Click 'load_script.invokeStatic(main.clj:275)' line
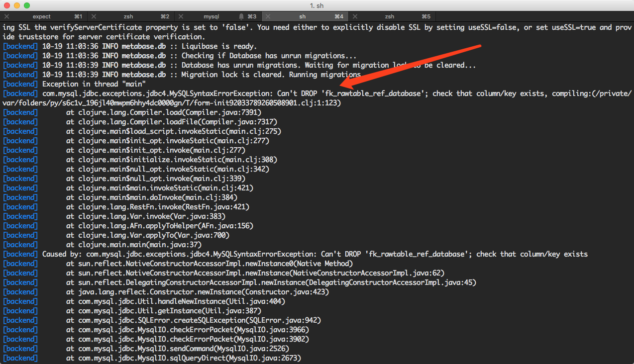 [142, 131]
